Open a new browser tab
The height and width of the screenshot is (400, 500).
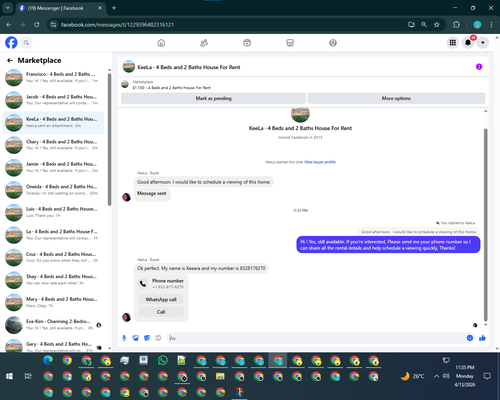[114, 8]
